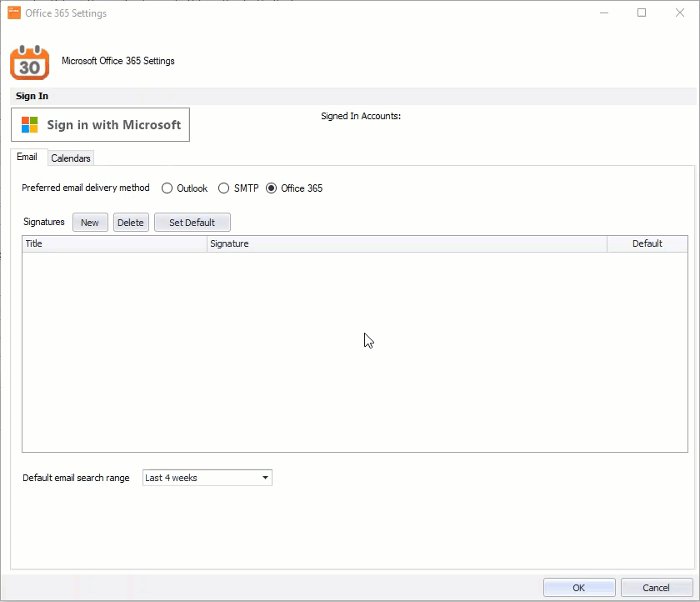Minimize the Office 365 Settings window

[604, 13]
